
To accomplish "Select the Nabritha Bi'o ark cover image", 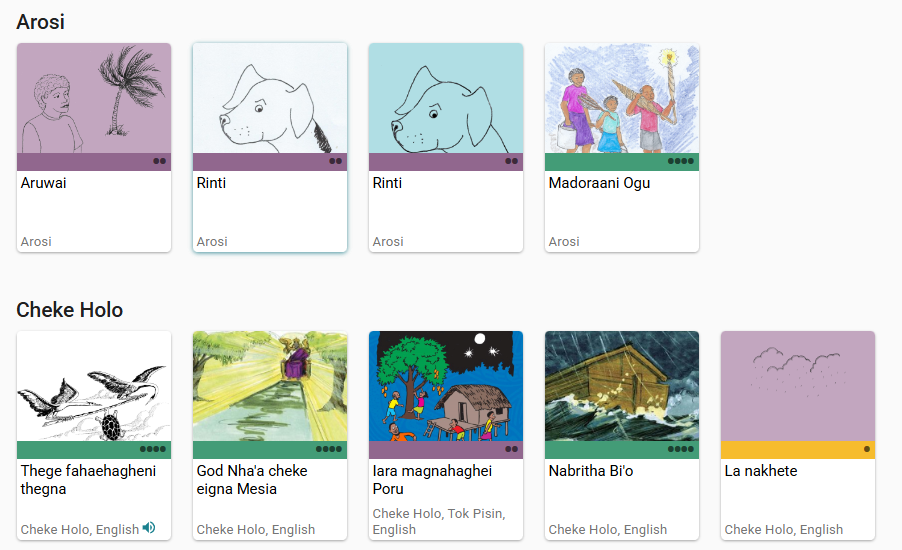I will tap(622, 386).
